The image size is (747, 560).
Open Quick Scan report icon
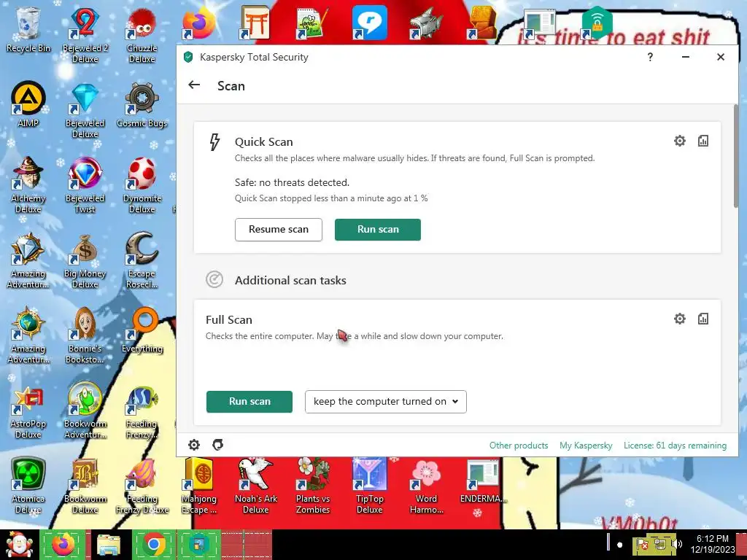[x=703, y=141]
